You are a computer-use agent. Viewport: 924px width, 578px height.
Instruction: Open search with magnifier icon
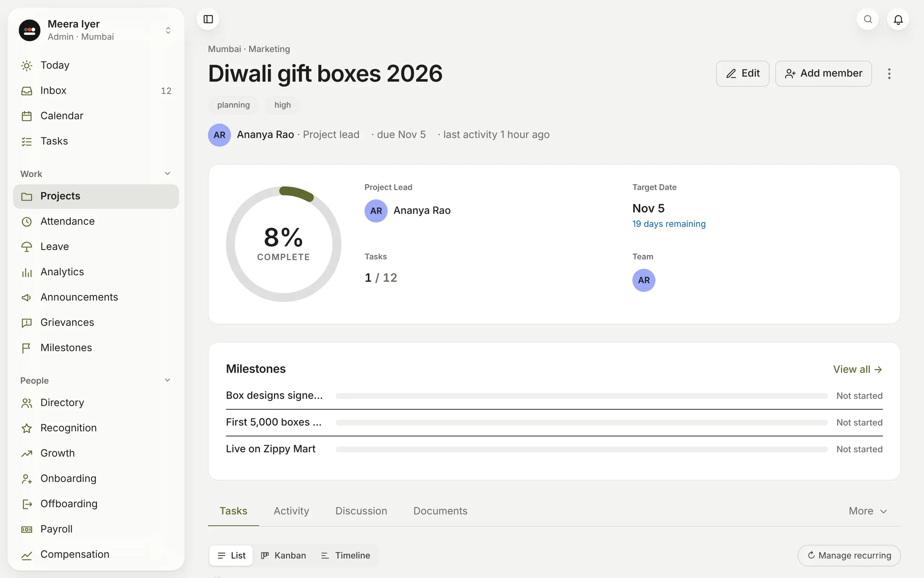868,19
